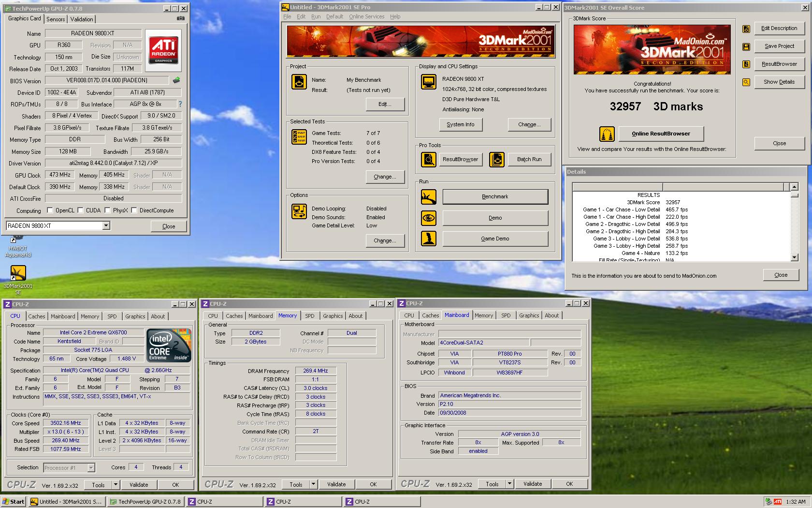This screenshot has width=812, height=508.
Task: Click the Selected Tests checklist icon
Action: (299, 137)
